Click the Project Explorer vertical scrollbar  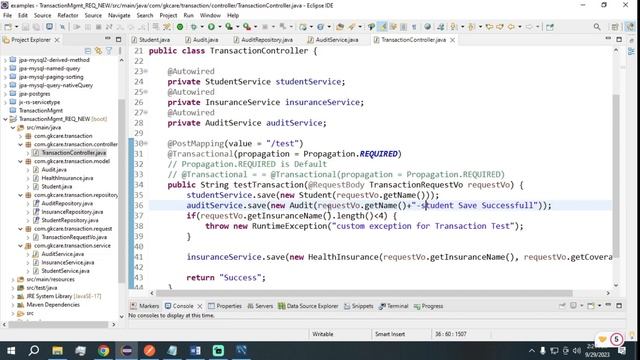coord(121,190)
